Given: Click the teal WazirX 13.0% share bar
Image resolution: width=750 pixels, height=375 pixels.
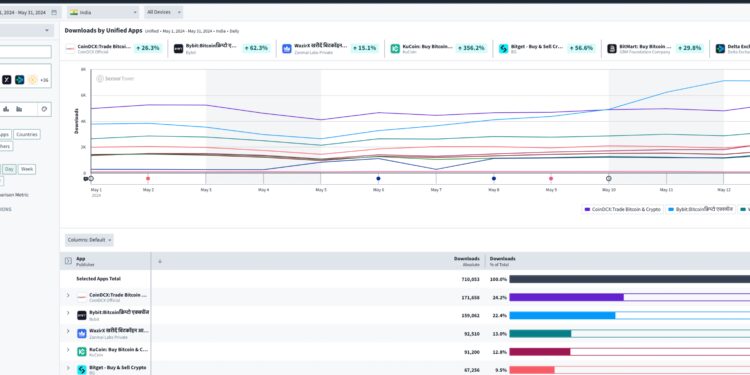Looking at the screenshot, I should [540, 334].
